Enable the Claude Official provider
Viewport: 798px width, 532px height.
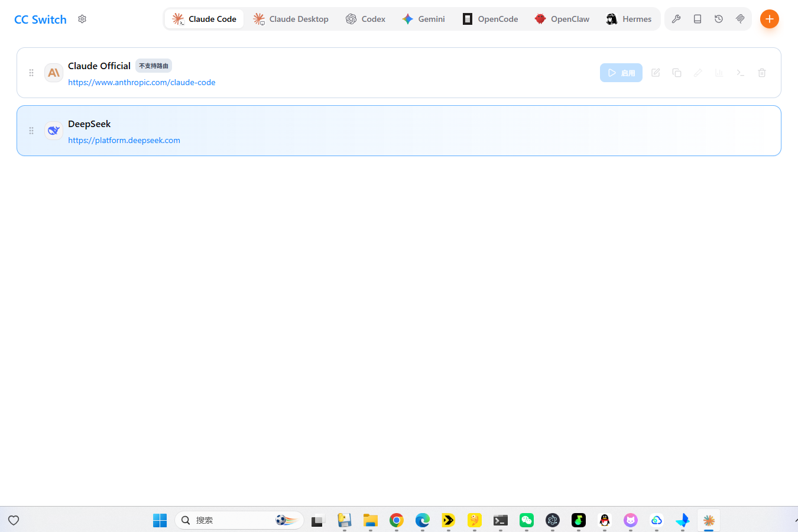click(x=621, y=73)
